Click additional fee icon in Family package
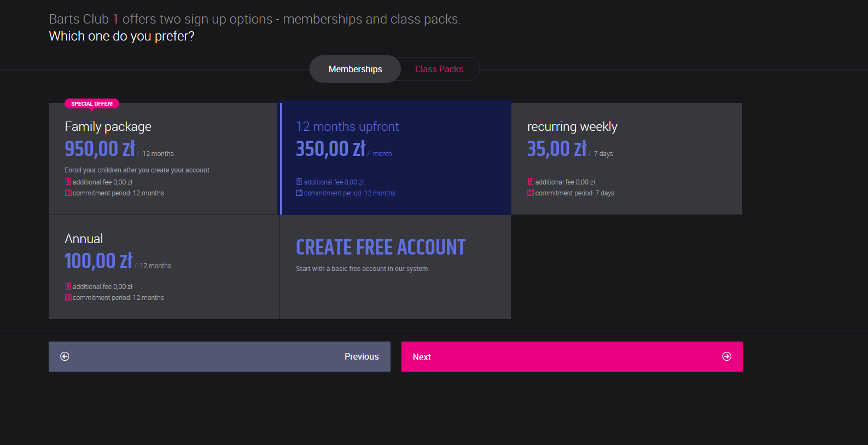The image size is (868, 445). click(x=68, y=182)
